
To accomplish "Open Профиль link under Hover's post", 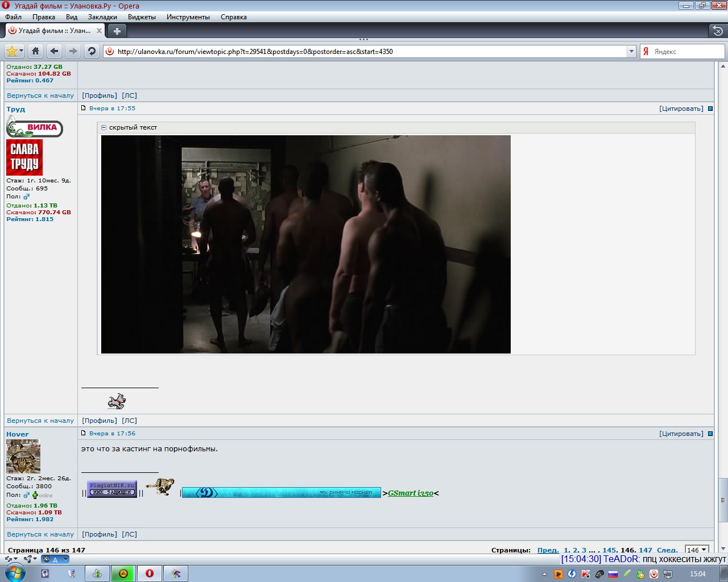I will coord(100,534).
